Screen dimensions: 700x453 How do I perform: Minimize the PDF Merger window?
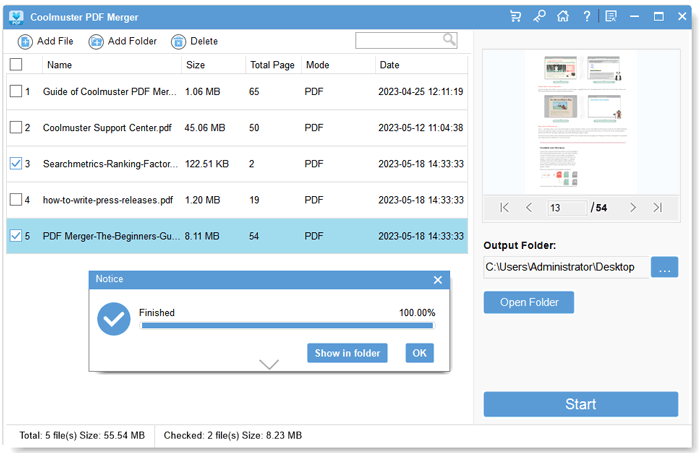(x=634, y=17)
